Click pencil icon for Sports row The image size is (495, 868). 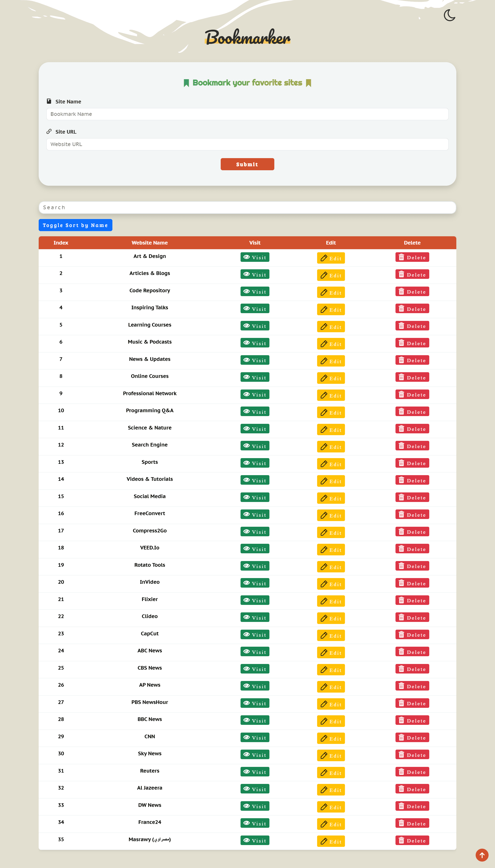pos(324,464)
